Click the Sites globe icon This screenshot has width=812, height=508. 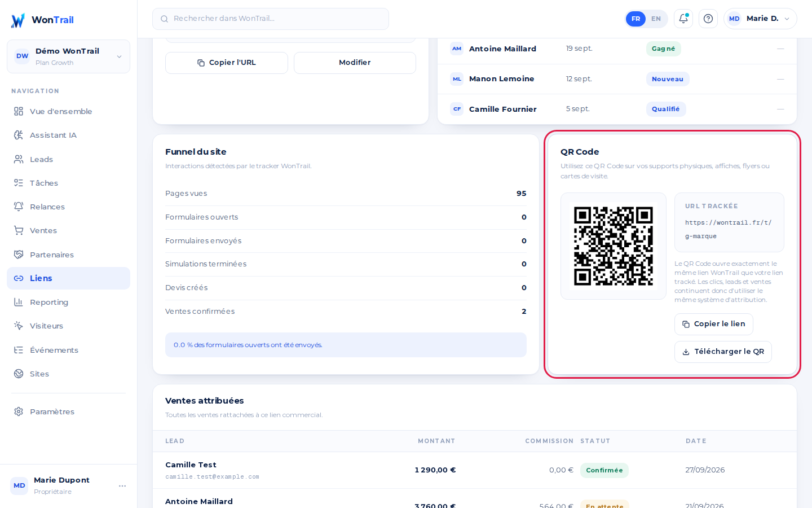[19, 374]
